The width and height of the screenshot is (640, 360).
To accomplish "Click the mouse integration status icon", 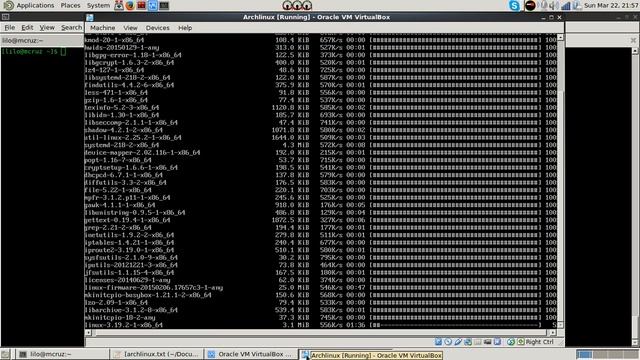I will (511, 342).
